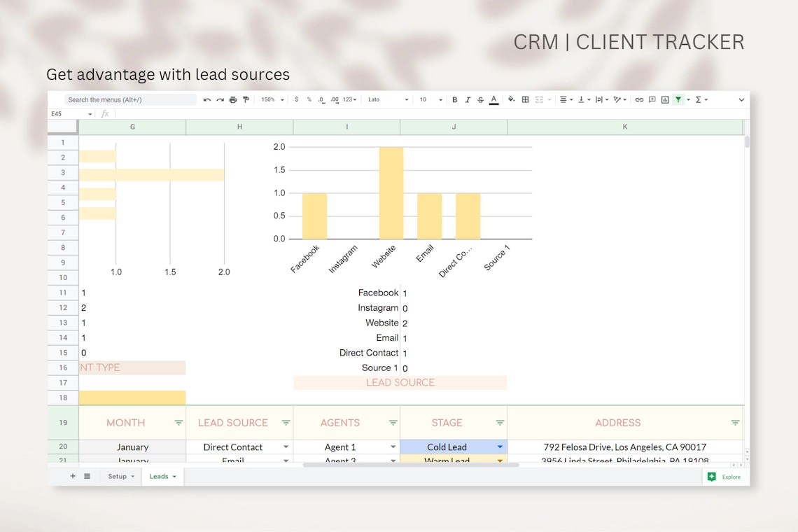798x532 pixels.
Task: Click the Insert link icon
Action: pyautogui.click(x=639, y=99)
